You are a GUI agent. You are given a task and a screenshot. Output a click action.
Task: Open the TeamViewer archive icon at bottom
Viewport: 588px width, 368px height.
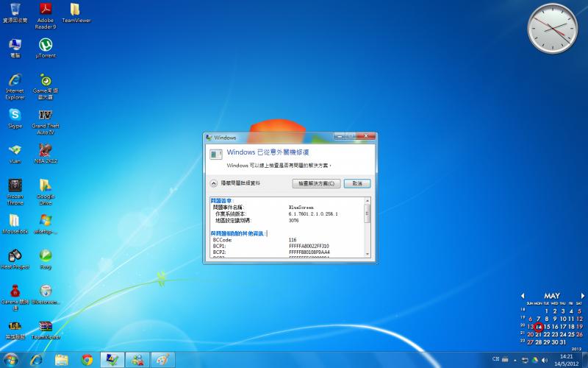click(46, 330)
